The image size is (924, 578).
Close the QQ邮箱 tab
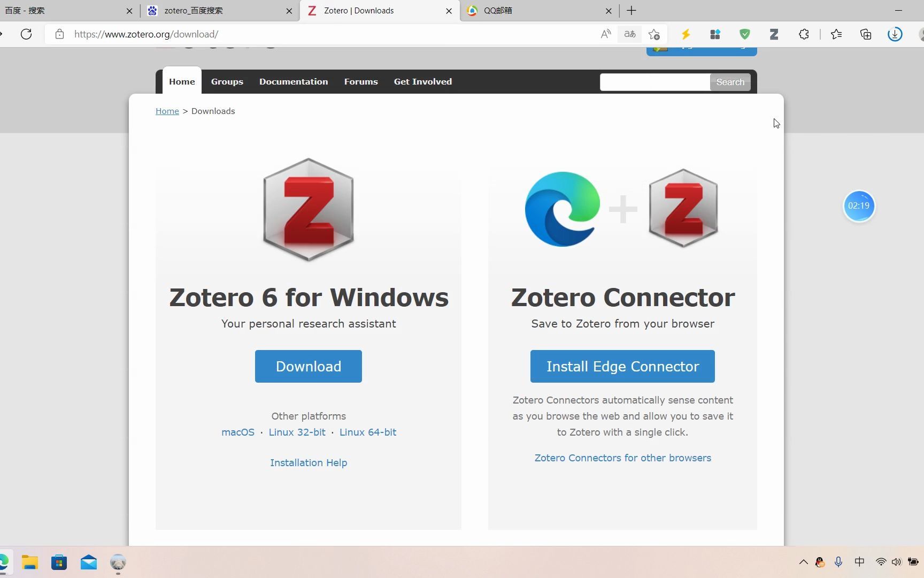click(609, 11)
